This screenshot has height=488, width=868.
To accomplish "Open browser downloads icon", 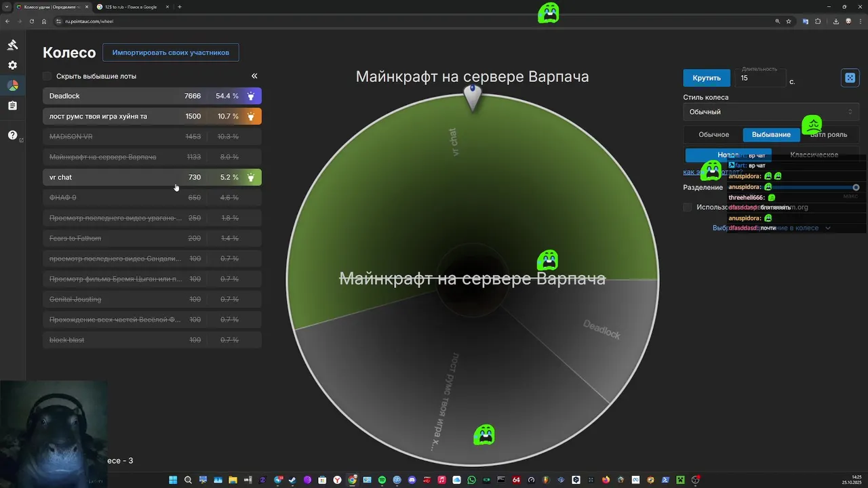I will pos(836,21).
